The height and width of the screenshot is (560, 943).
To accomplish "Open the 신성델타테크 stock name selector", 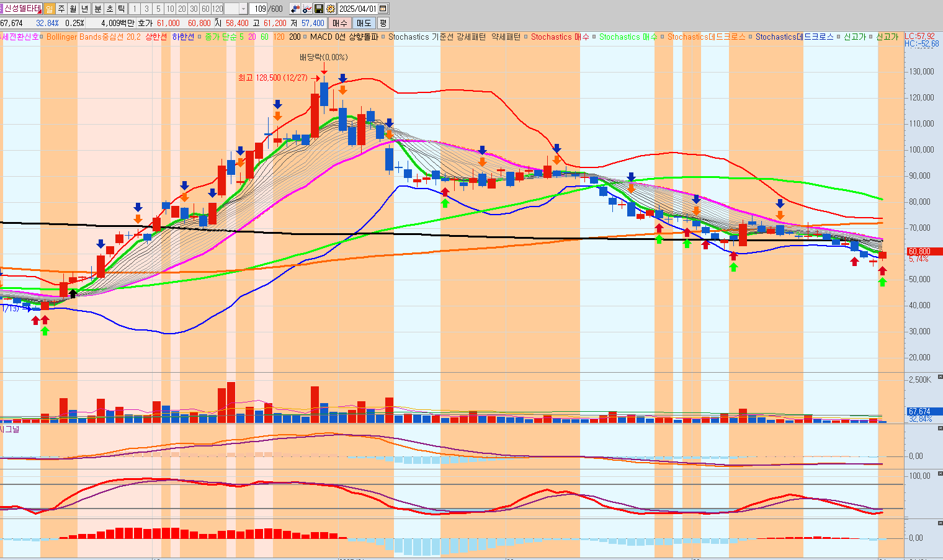I will (x=22, y=9).
